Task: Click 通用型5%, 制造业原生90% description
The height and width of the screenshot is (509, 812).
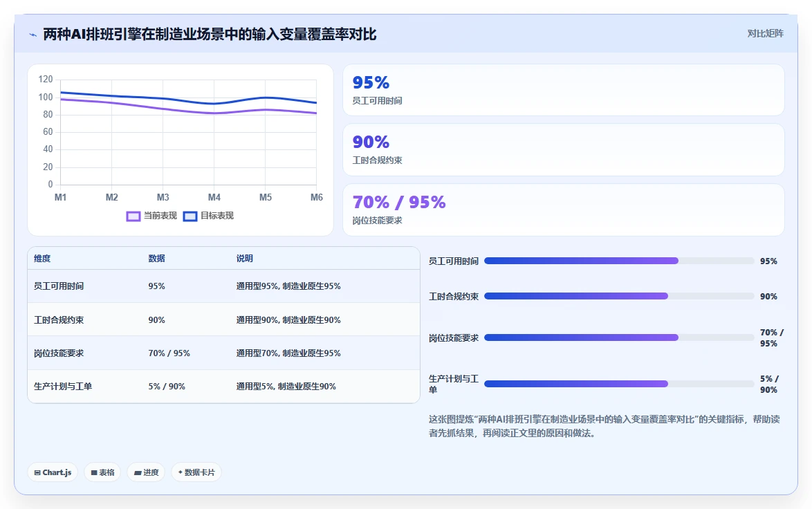Action: 286,387
